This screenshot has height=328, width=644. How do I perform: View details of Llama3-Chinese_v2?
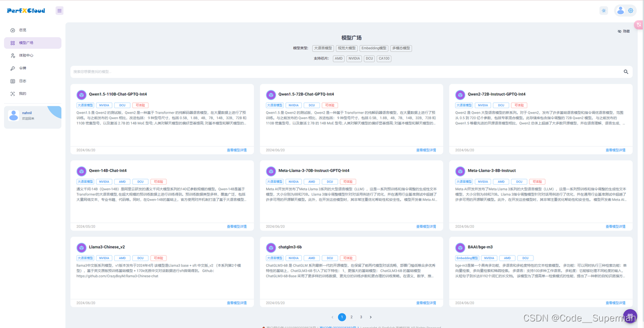click(x=236, y=303)
